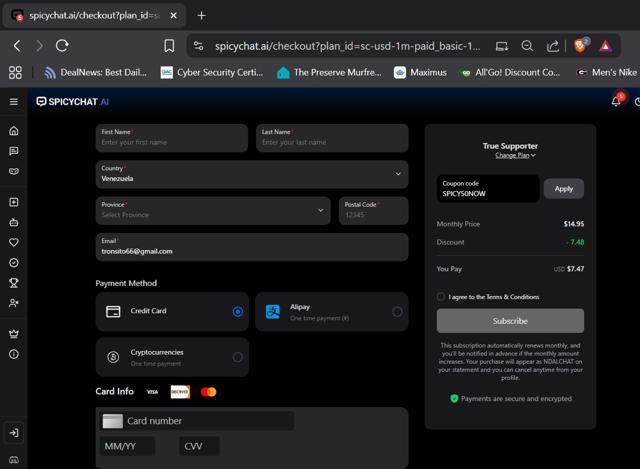Click the MM/YY expiry field

tap(127, 446)
